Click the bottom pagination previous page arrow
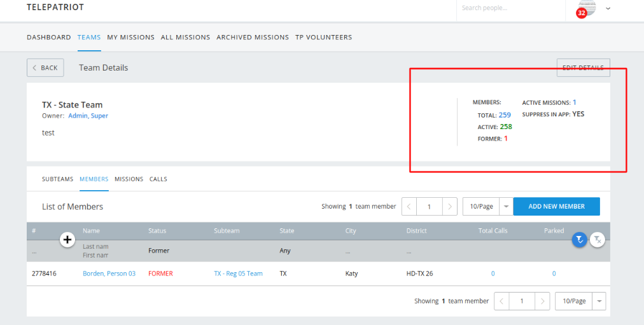The image size is (644, 325). pyautogui.click(x=501, y=301)
